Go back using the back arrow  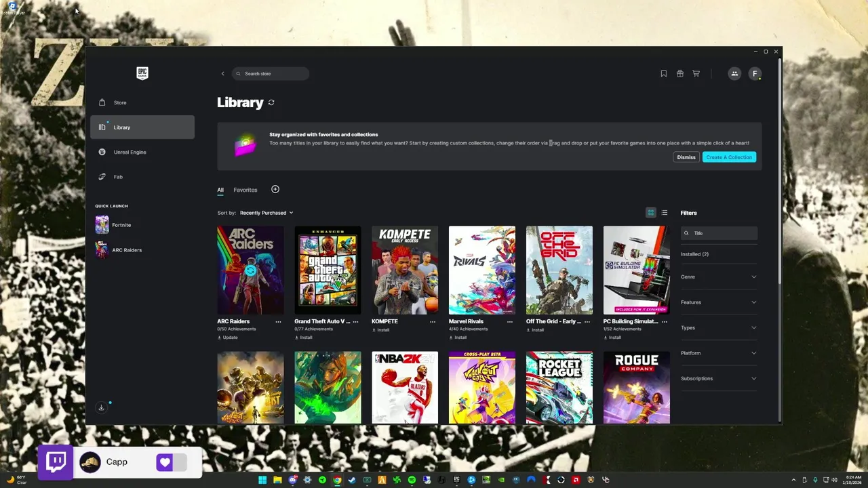coord(222,73)
